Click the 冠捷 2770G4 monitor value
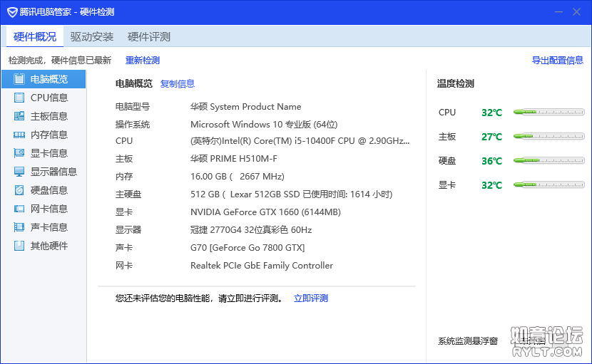 point(251,229)
